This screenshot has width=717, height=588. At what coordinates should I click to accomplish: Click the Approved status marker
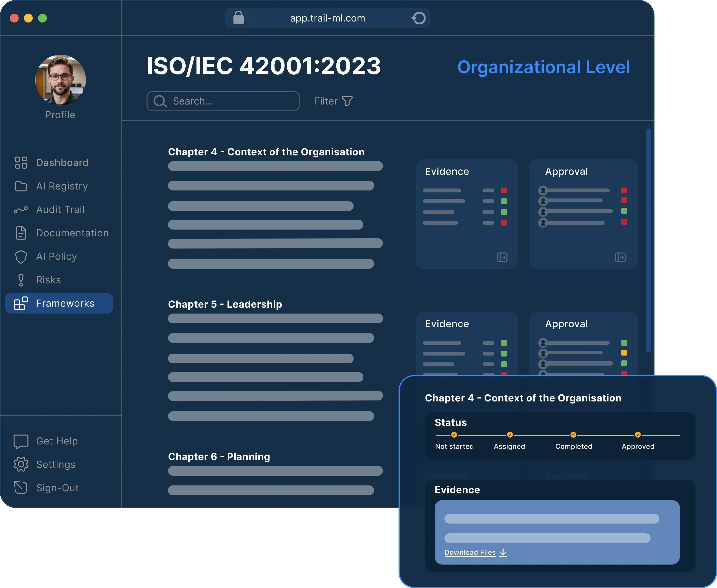click(638, 435)
